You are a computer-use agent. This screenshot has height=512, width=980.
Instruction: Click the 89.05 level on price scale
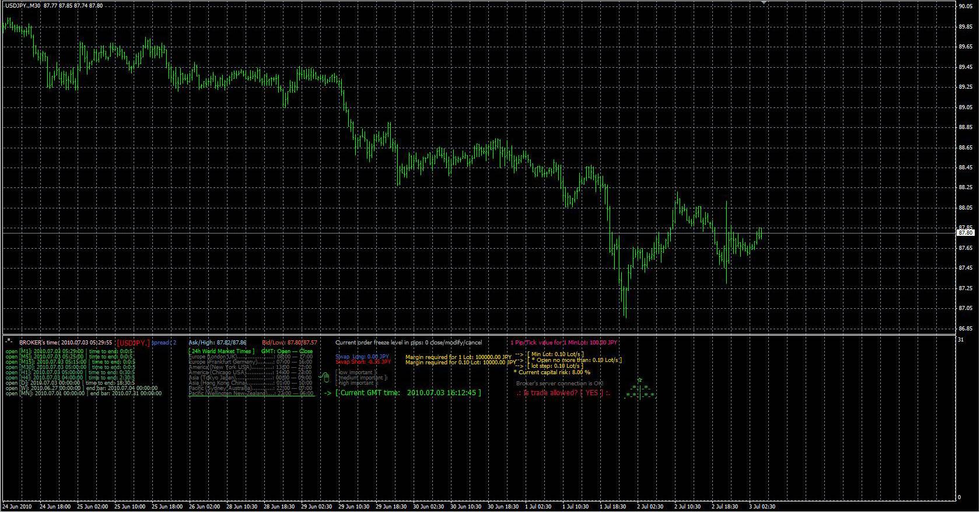click(x=965, y=107)
